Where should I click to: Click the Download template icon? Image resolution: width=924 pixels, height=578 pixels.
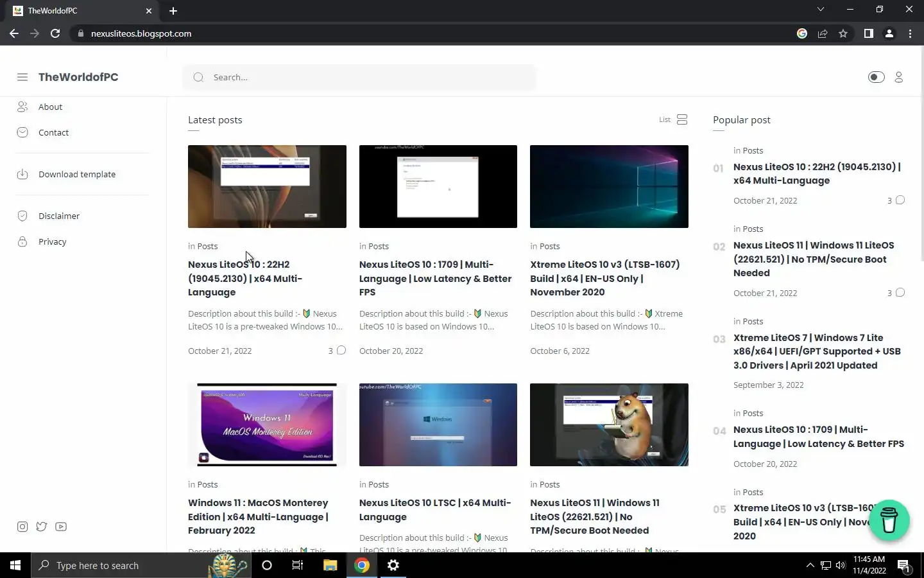(22, 174)
